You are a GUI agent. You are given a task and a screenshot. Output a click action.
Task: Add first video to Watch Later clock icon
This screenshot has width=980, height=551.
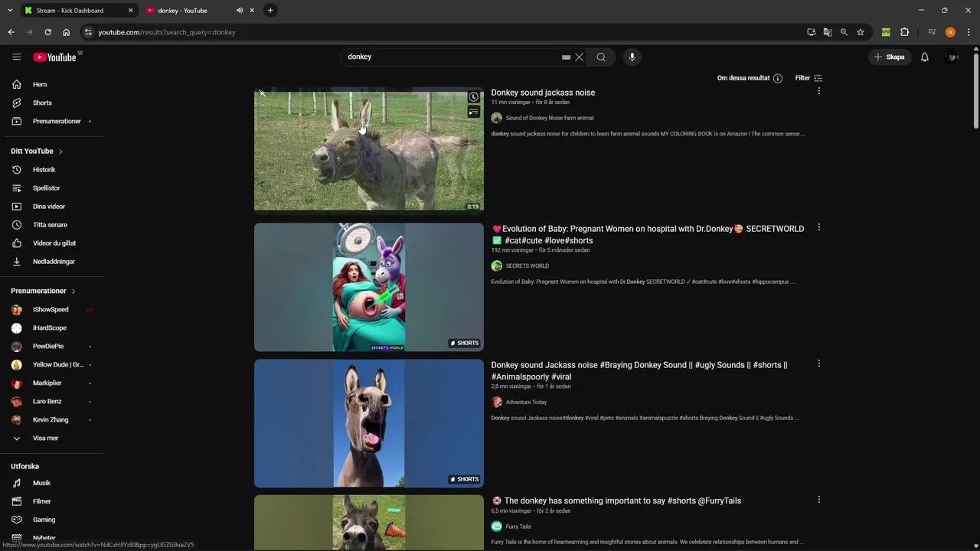pos(473,97)
